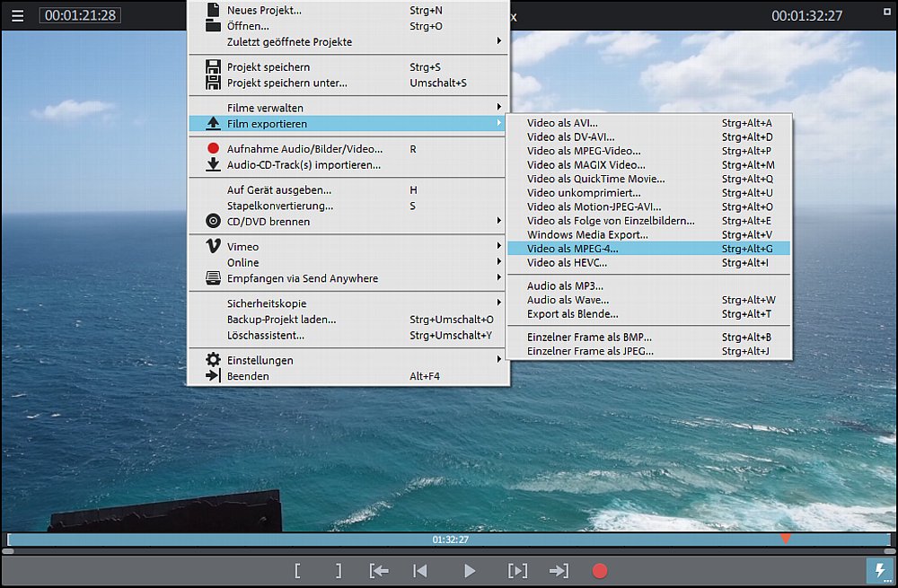Jump to range start marker

pyautogui.click(x=379, y=571)
